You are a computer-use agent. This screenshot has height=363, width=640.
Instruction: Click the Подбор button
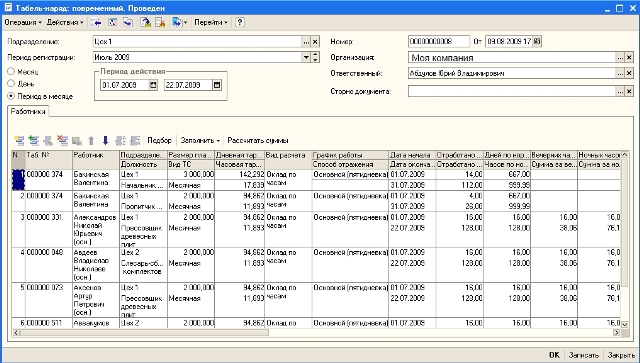(x=160, y=140)
